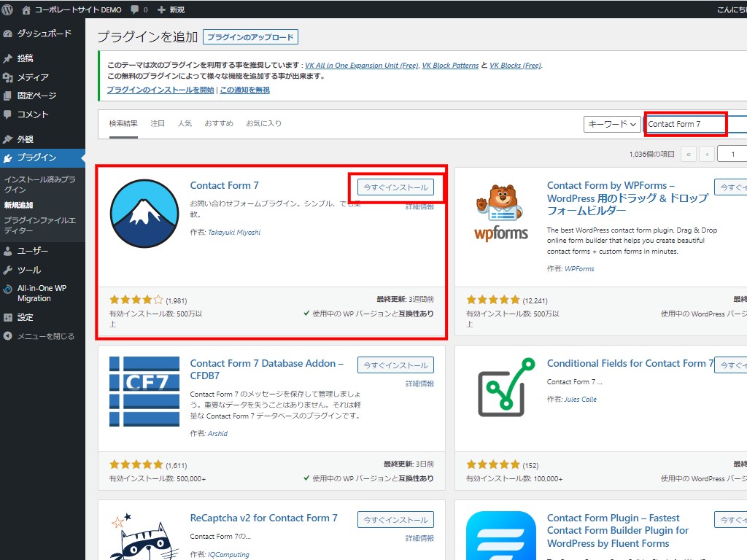Open the 外観 menu in sidebar
The height and width of the screenshot is (560, 747).
click(x=26, y=139)
